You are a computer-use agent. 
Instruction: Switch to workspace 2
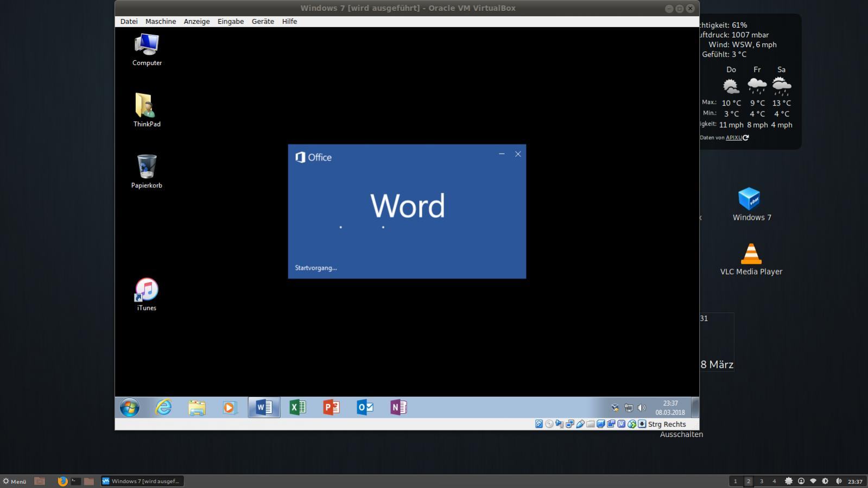pos(749,481)
